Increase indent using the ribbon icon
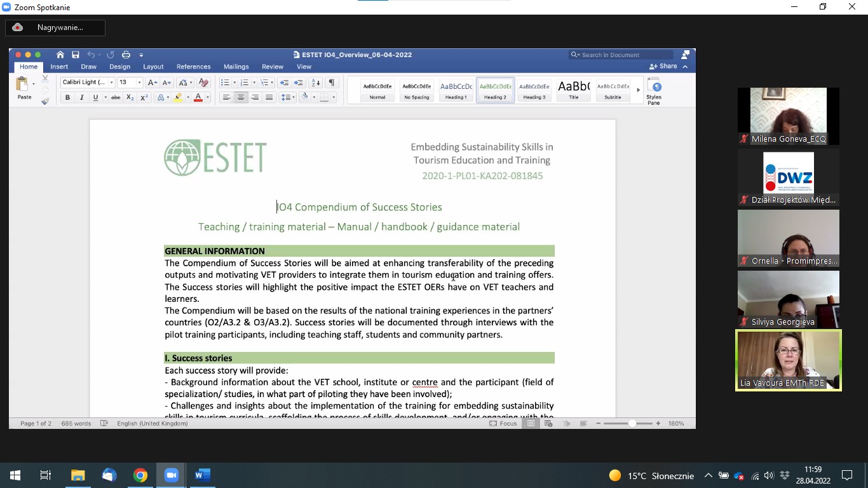Image resolution: width=868 pixels, height=488 pixels. [x=298, y=83]
